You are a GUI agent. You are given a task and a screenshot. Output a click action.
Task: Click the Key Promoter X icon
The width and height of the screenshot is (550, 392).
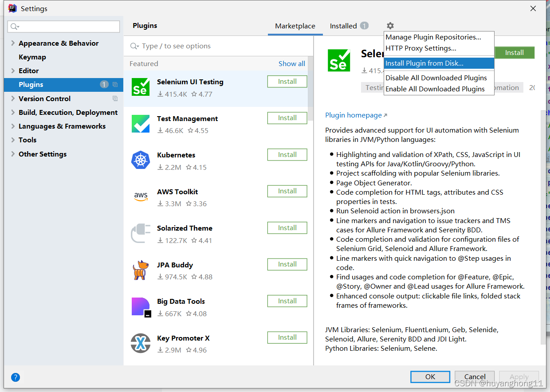click(x=141, y=343)
